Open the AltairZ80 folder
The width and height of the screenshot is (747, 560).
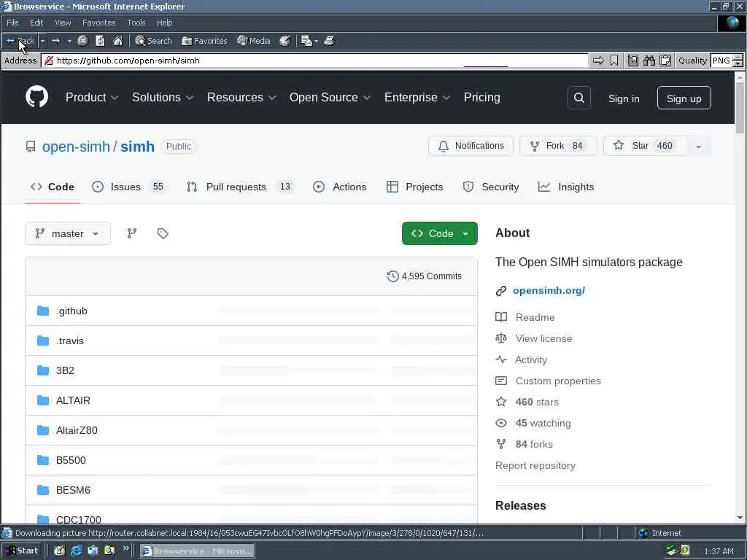[x=77, y=430]
